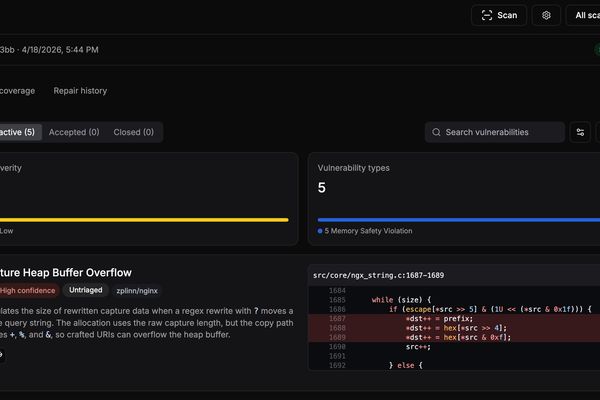Click the 5 Memory Safety Violation legend
The height and width of the screenshot is (400, 600).
click(365, 231)
